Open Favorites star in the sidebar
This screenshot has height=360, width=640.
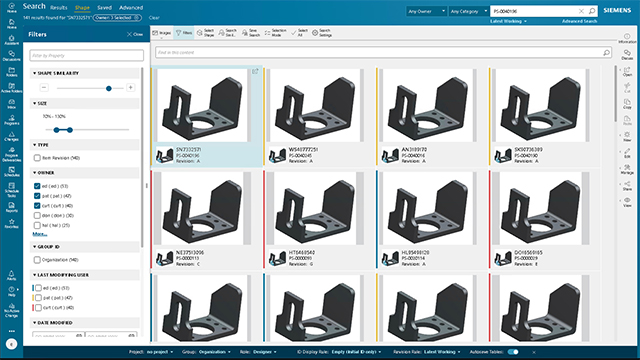(11, 223)
